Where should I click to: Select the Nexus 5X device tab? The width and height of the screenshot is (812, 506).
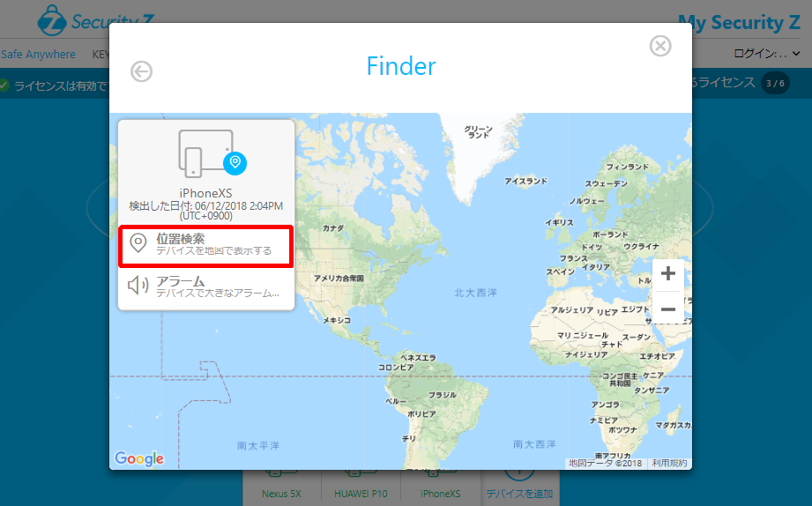click(281, 492)
